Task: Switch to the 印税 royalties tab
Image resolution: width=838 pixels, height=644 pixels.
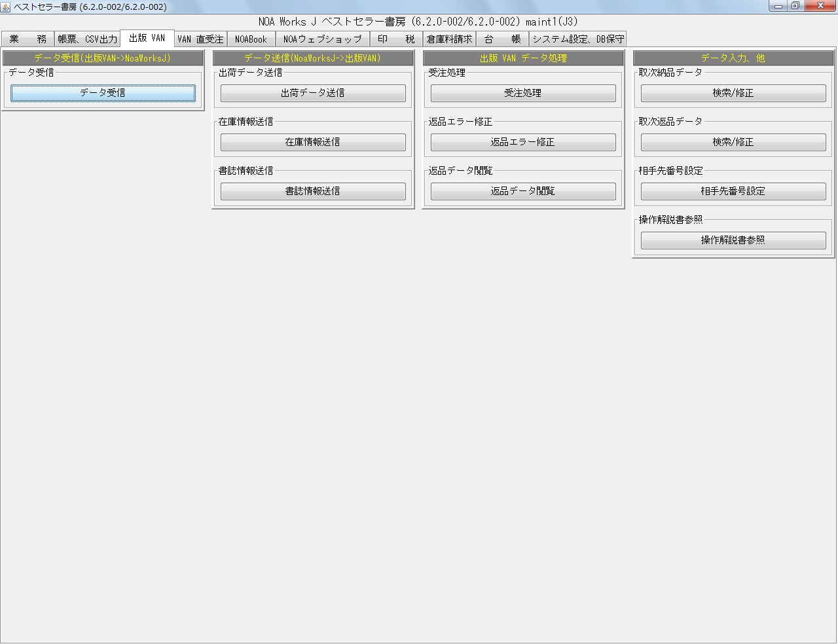Action: (395, 39)
